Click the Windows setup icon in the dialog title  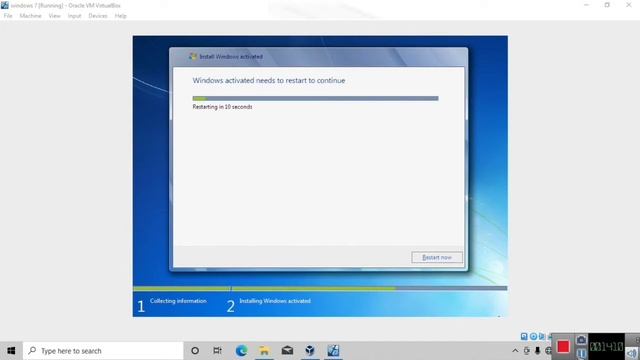[193, 56]
